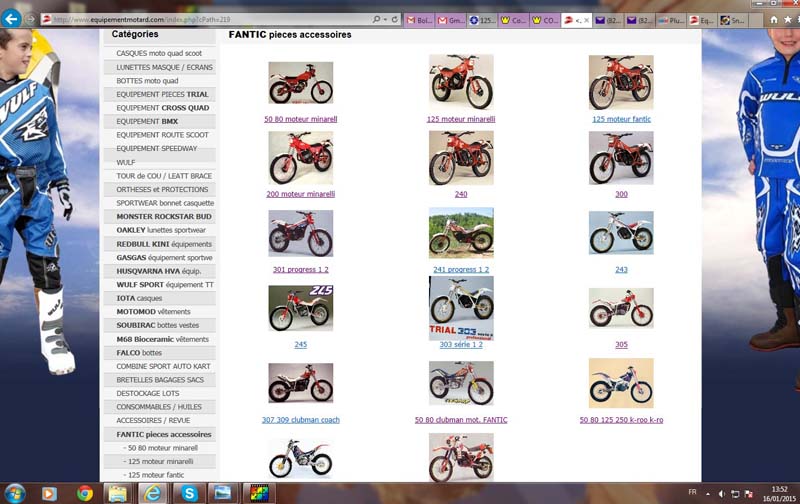This screenshot has height=504, width=800.
Task: Switch to the 'Boî...' Gmail tab
Action: [419, 20]
